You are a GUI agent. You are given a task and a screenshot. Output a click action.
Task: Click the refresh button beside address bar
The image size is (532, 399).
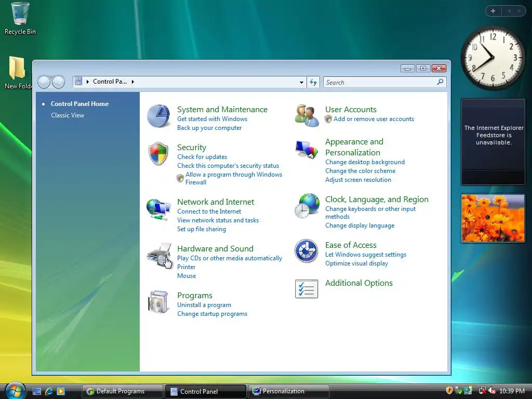[x=313, y=82]
